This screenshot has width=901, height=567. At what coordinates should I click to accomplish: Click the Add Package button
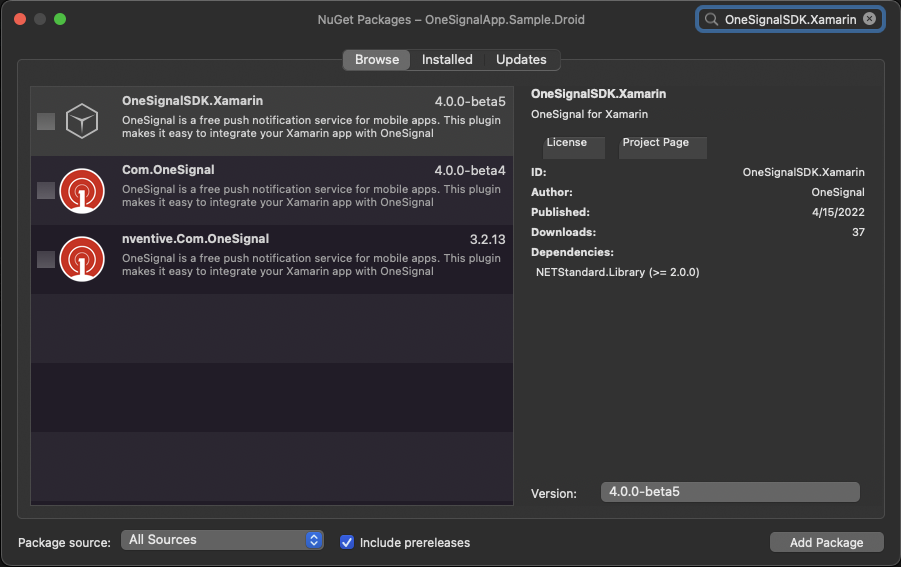(826, 542)
